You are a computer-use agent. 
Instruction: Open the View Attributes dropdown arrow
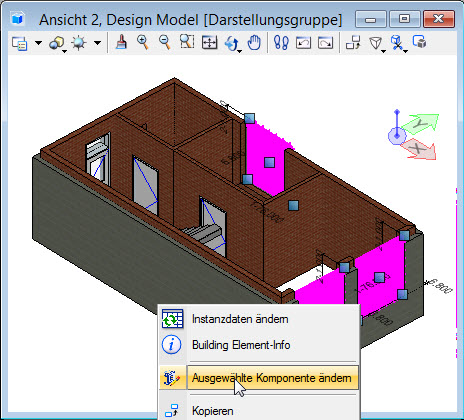(38, 43)
